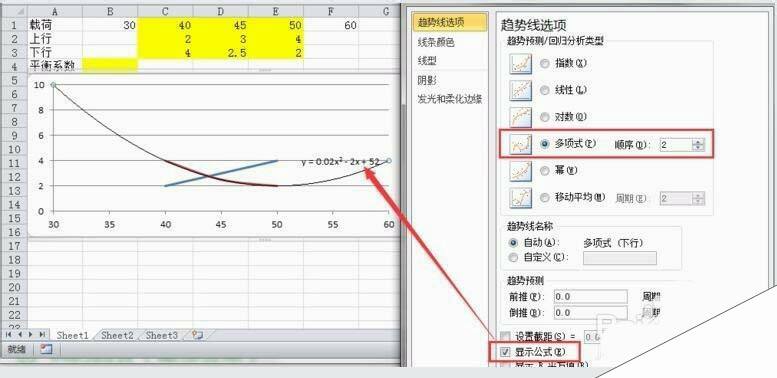Image resolution: width=777 pixels, height=378 pixels.
Task: Select cell D1 with value 45
Action: (x=221, y=25)
